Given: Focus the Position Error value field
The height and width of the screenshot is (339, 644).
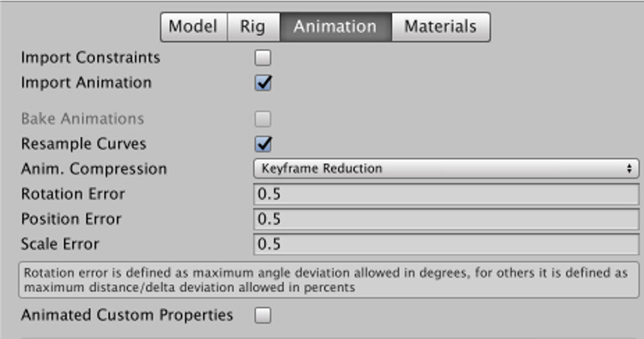Looking at the screenshot, I should 445,219.
